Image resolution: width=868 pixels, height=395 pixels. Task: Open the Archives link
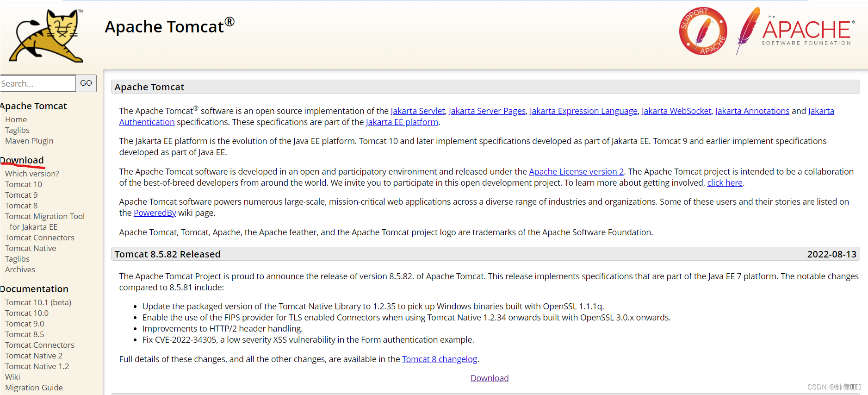pyautogui.click(x=20, y=270)
